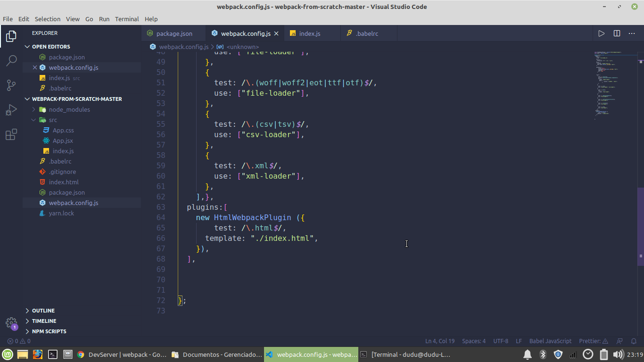The image size is (644, 362).
Task: Open the Run and Debug view
Action: 11,110
